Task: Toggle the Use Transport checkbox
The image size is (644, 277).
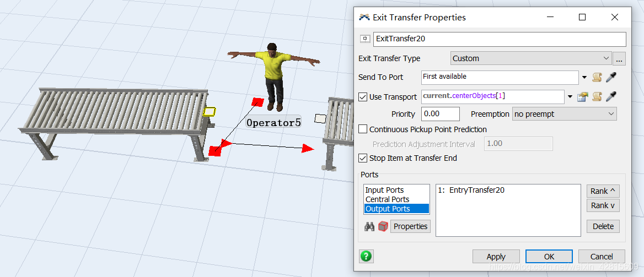Action: (363, 97)
